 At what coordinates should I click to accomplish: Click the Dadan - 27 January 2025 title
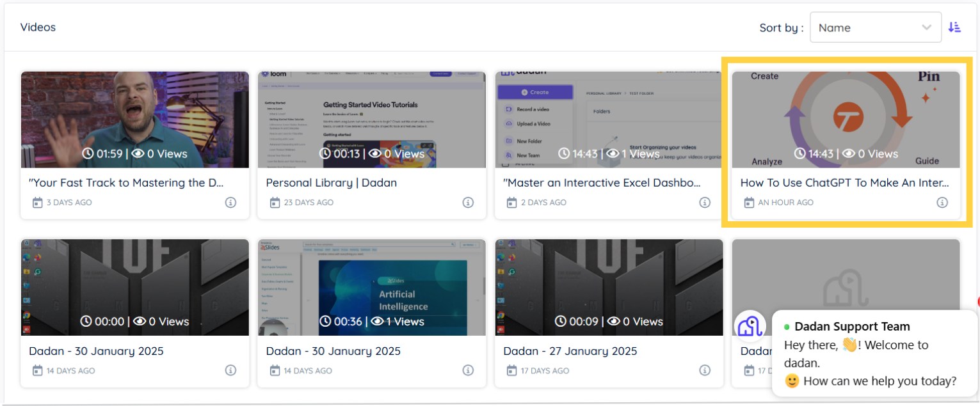click(570, 351)
